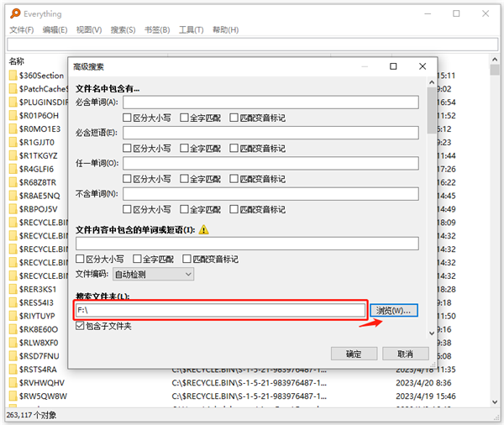
Task: Click the date 2023/4/19 15:46
Action: (426, 396)
